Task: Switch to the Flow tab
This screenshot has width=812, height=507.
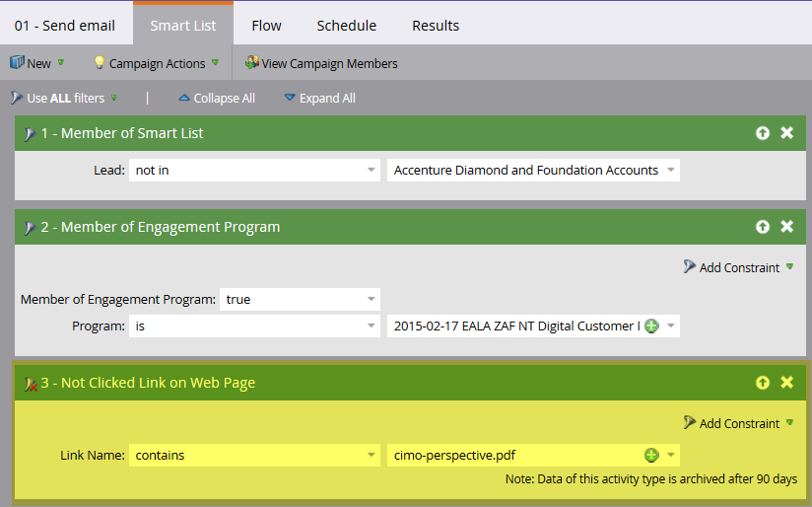Action: (266, 25)
